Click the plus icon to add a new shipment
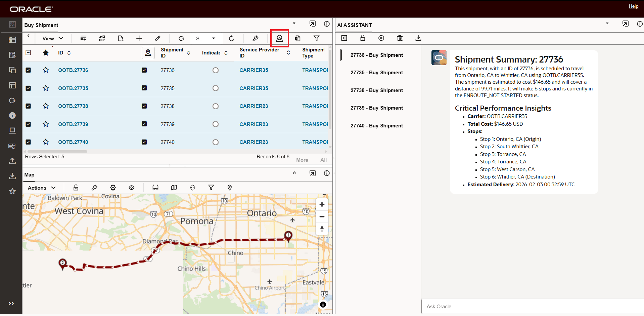 coord(139,38)
